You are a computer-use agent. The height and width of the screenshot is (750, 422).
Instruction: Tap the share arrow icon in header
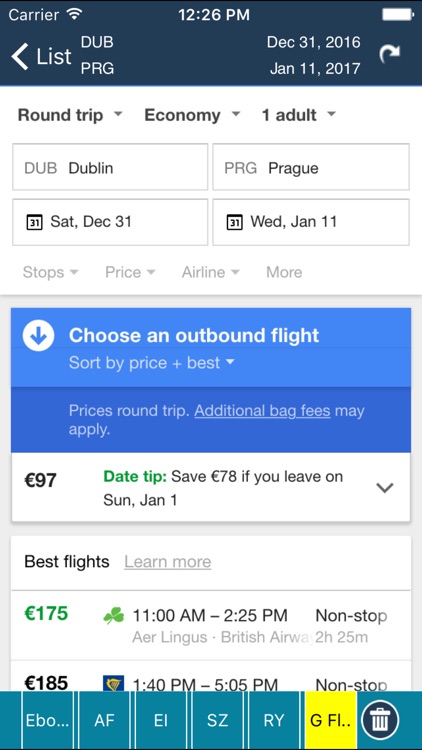point(389,54)
